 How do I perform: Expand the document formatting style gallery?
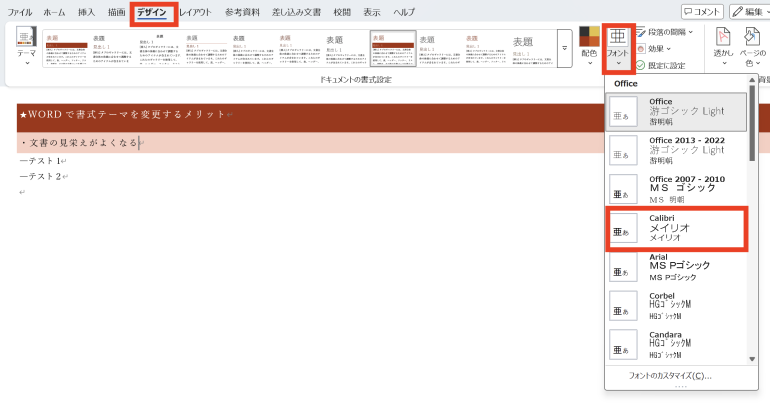point(565,48)
